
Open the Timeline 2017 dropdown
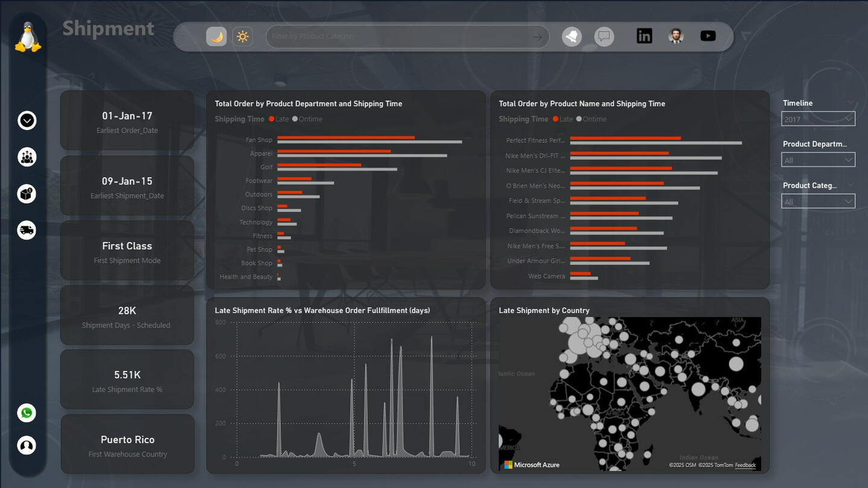818,119
